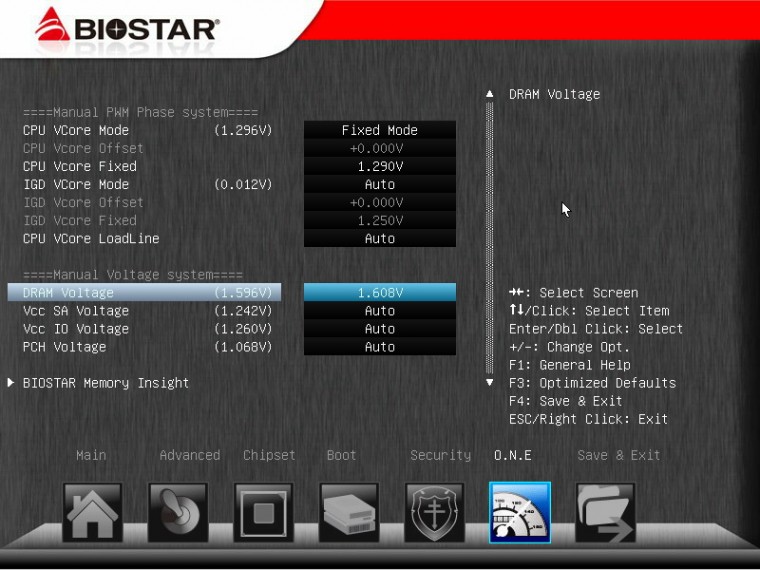
Task: Click the PCH Voltage reading (1.068V)
Action: coord(243,347)
